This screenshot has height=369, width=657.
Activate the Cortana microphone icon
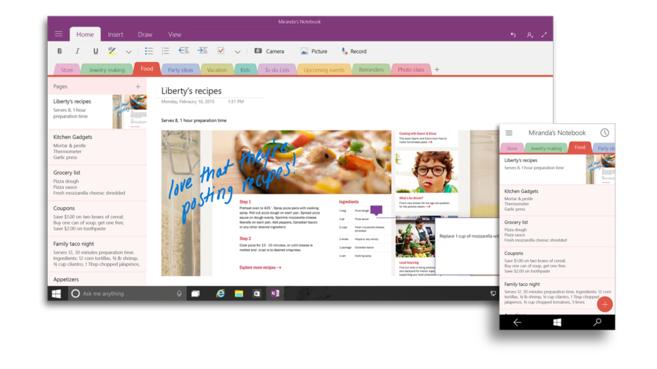tap(179, 294)
